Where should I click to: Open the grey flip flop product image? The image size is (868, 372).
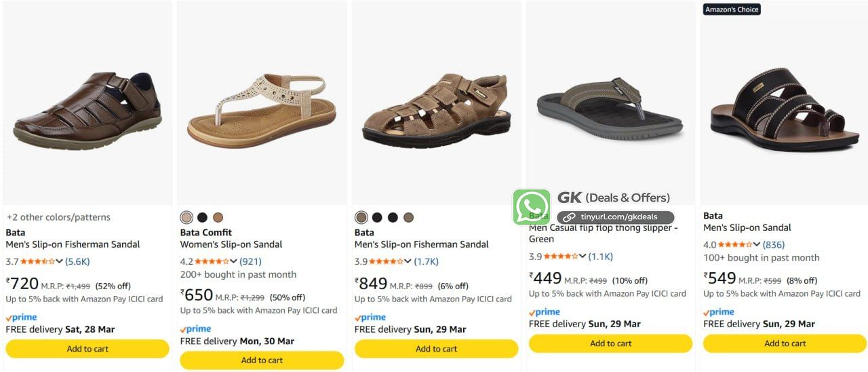point(610,109)
